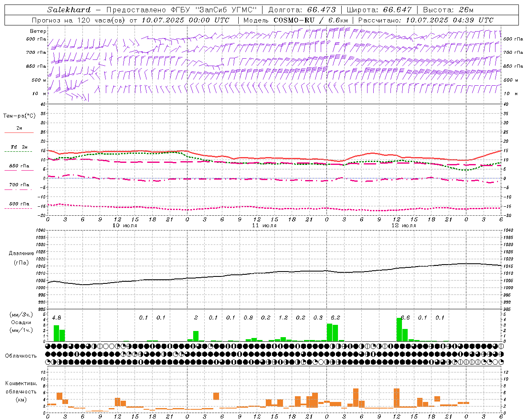Click the Широта: 66.647 value

[x=379, y=10]
